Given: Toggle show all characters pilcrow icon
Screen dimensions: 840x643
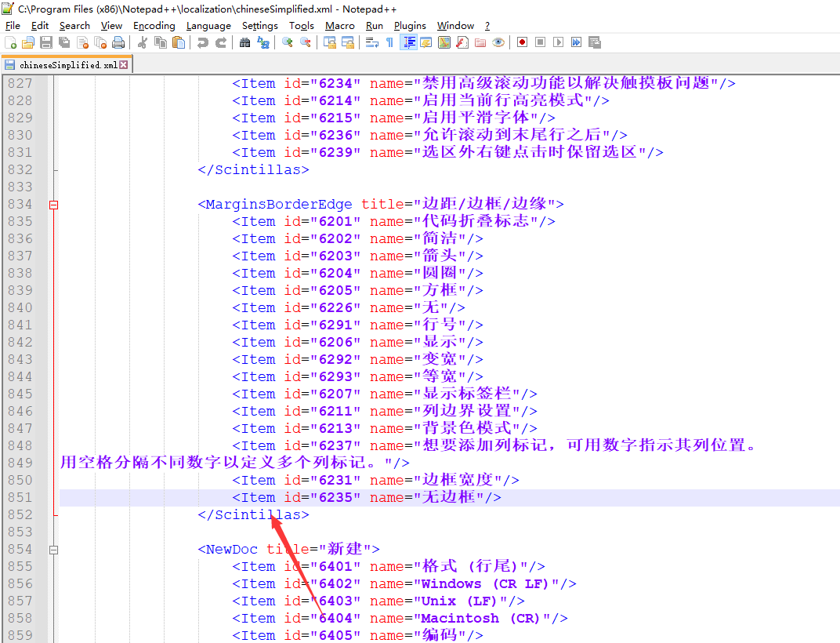Looking at the screenshot, I should pos(389,43).
